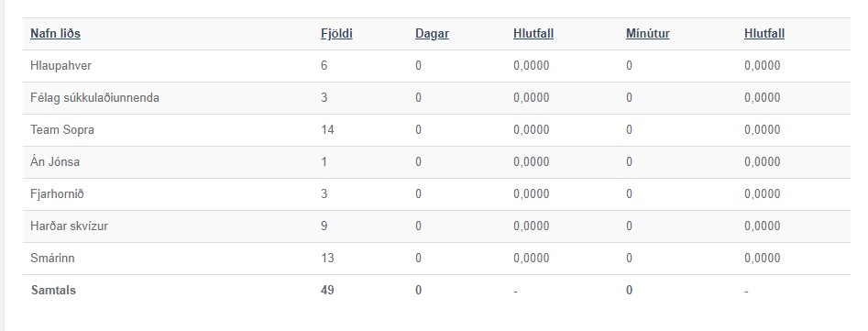The width and height of the screenshot is (868, 331).
Task: Click the Fjarhornið team name
Action: [x=57, y=194]
